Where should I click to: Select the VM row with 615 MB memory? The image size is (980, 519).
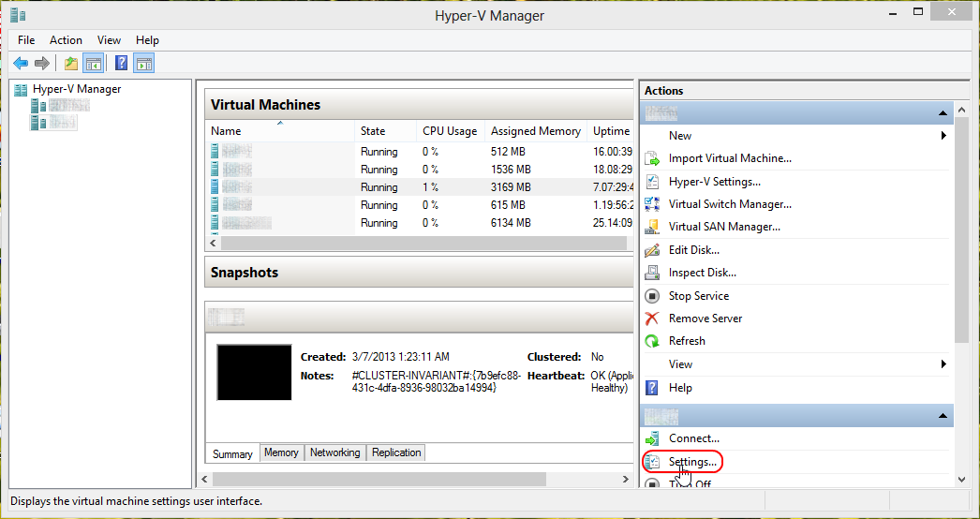coord(420,204)
